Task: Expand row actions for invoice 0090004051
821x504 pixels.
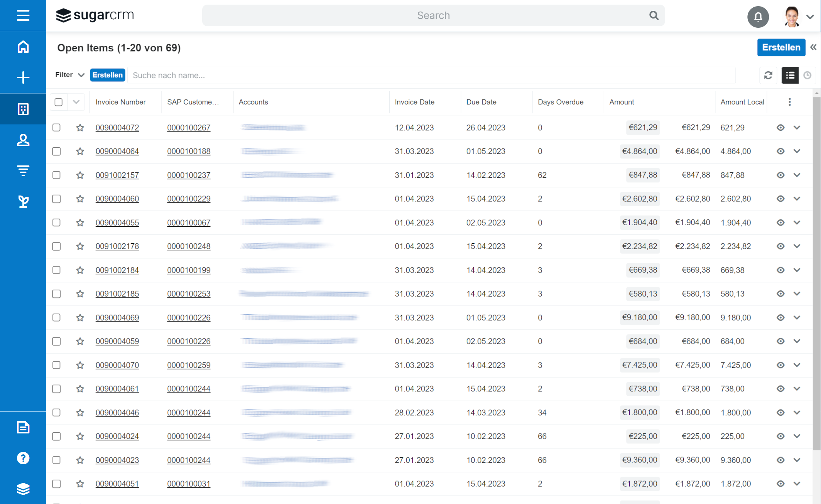Action: coord(797,484)
